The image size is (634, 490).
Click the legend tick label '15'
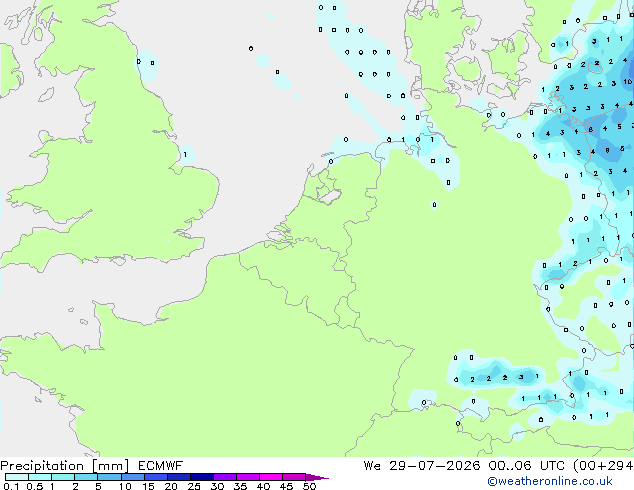(x=148, y=486)
